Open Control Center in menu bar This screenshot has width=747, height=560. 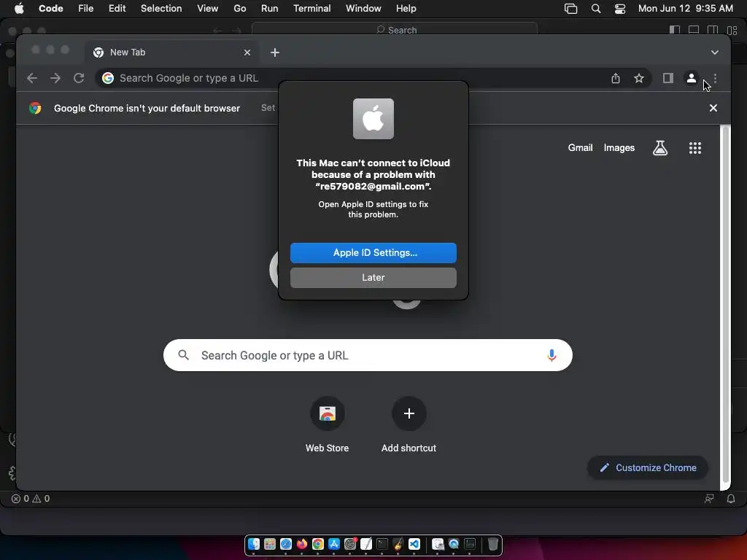[x=620, y=9]
